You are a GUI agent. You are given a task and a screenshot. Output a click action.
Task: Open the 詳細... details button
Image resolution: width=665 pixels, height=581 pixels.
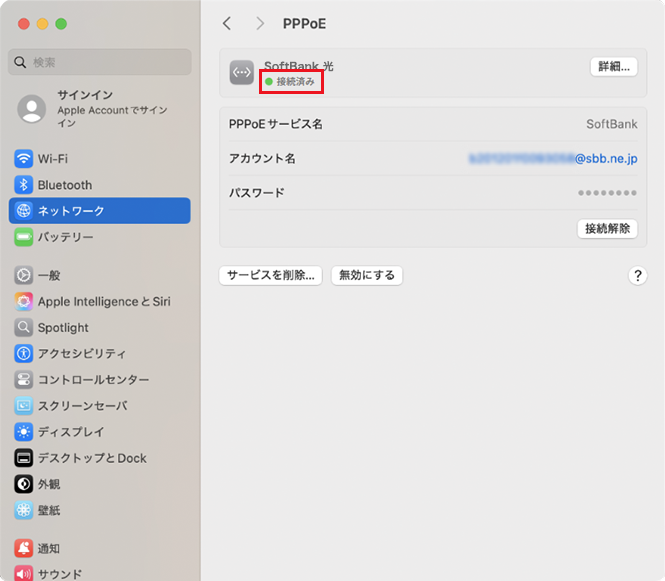pyautogui.click(x=613, y=67)
